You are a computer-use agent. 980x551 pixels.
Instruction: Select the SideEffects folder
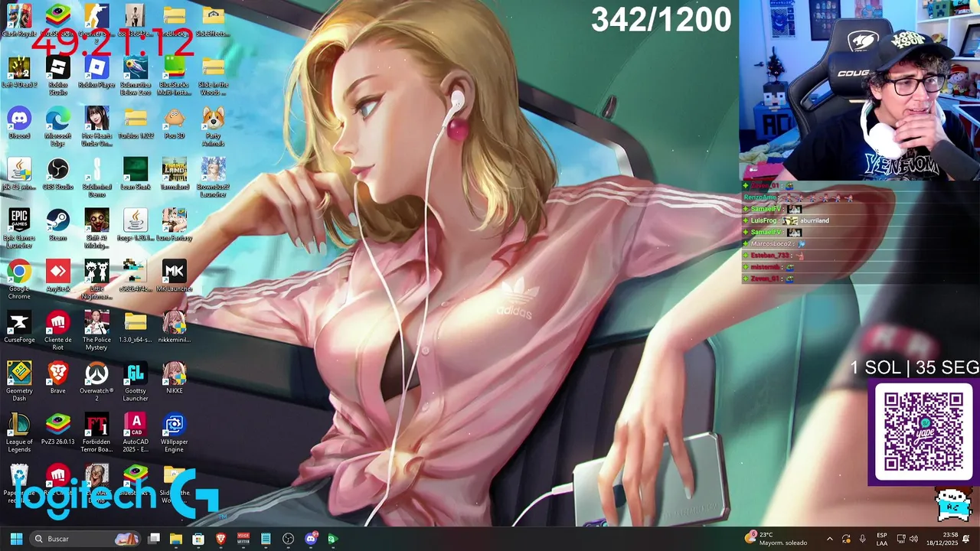tap(213, 21)
